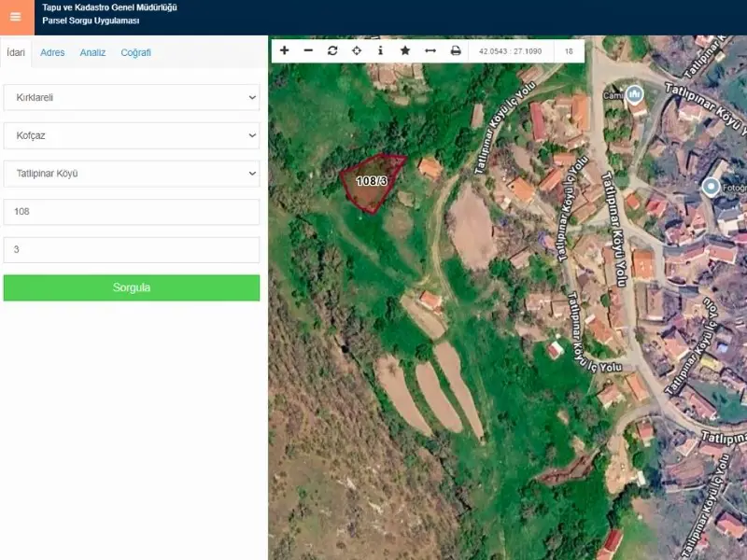Open the Kofçaz district dropdown
This screenshot has height=560, width=747.
pos(132,135)
